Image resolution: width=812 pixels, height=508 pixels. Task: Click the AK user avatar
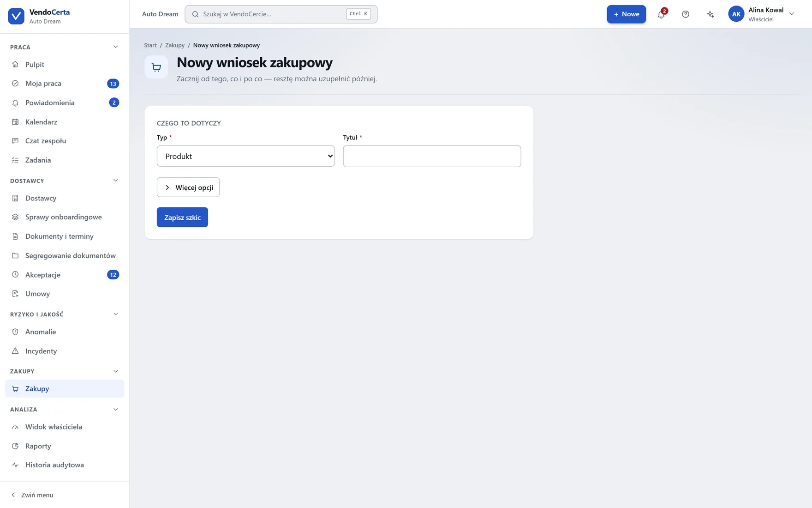click(x=736, y=14)
